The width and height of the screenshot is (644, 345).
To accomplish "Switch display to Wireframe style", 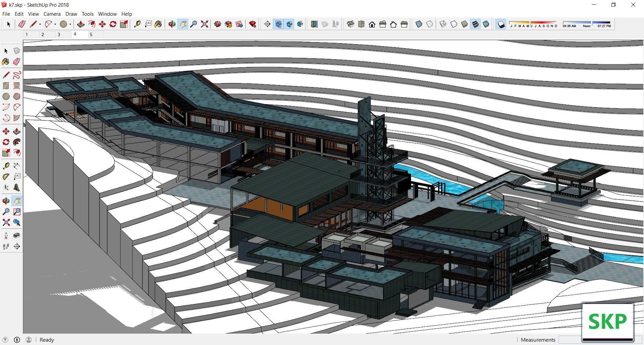I will [x=443, y=24].
